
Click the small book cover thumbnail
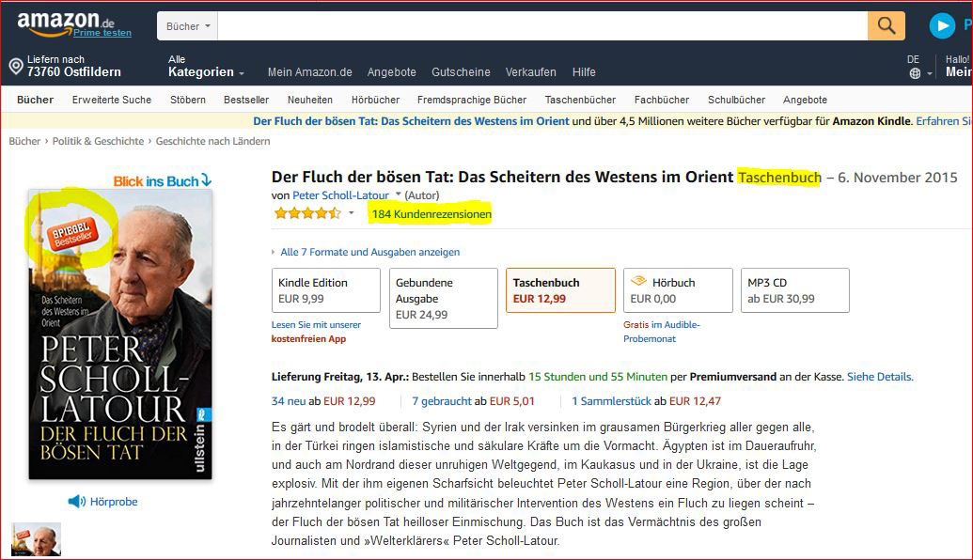(36, 539)
